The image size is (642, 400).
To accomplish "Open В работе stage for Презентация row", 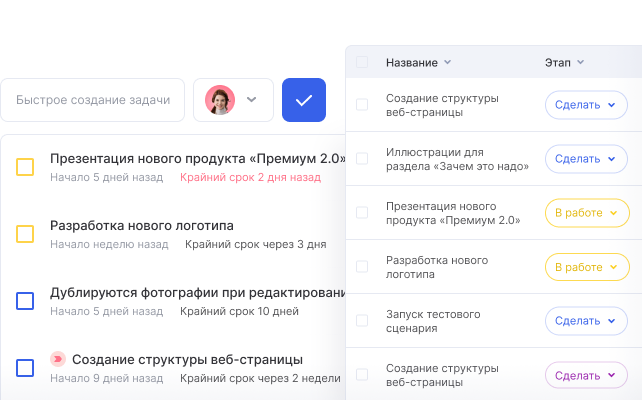I will [587, 213].
